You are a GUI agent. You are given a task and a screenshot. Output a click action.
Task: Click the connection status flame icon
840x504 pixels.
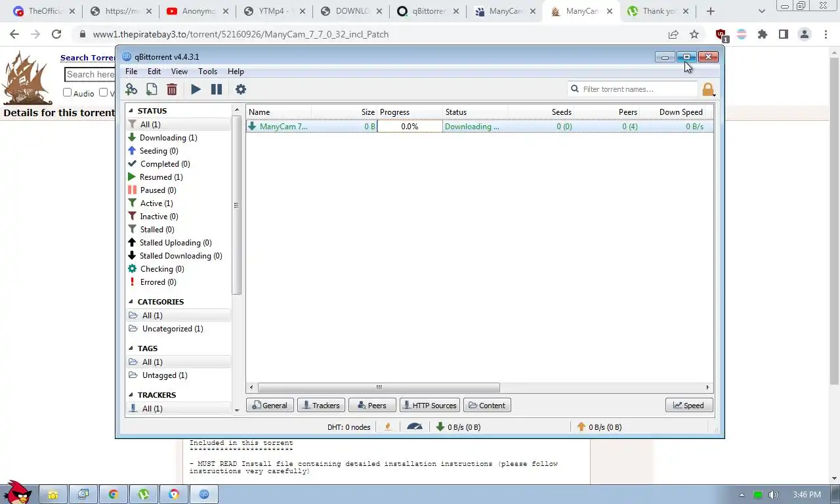pos(388,427)
